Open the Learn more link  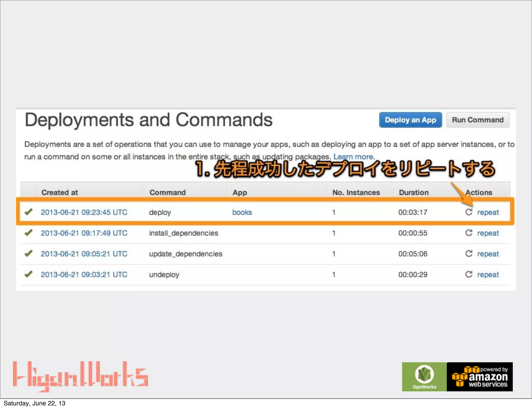pyautogui.click(x=353, y=157)
